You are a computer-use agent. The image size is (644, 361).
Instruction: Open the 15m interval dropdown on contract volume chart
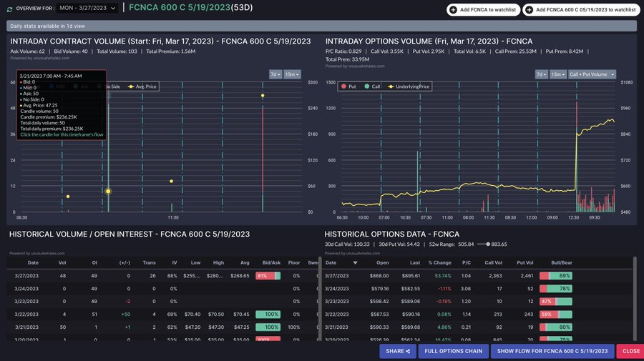point(292,74)
